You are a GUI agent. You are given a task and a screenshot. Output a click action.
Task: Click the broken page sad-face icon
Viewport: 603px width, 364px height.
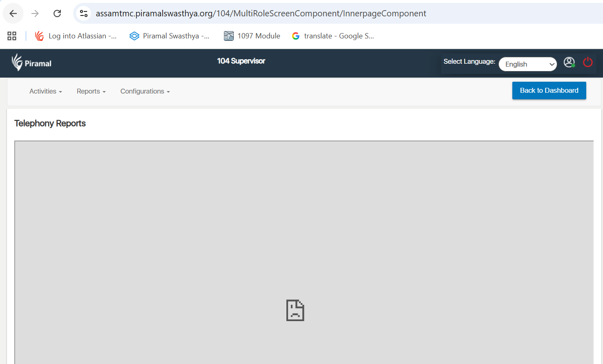tap(295, 310)
